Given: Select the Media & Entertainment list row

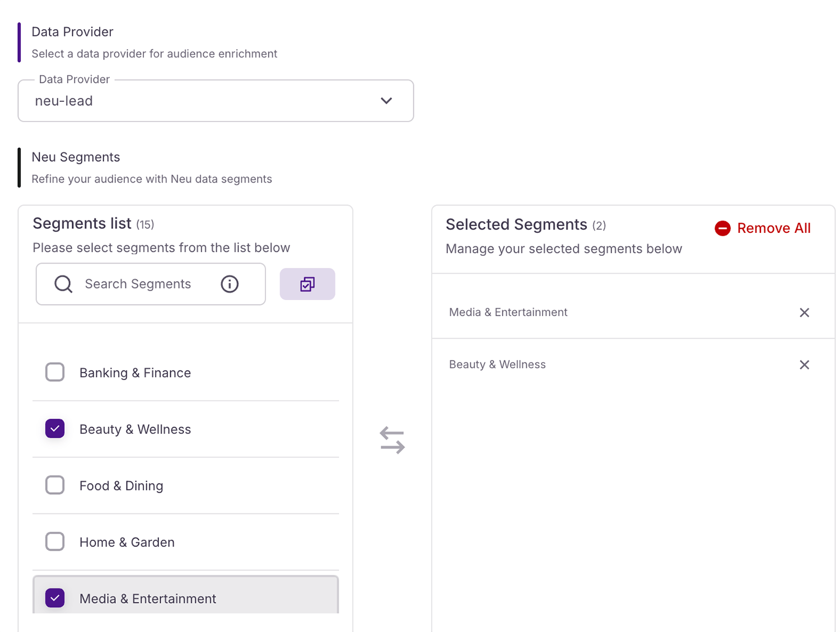Looking at the screenshot, I should pyautogui.click(x=185, y=598).
